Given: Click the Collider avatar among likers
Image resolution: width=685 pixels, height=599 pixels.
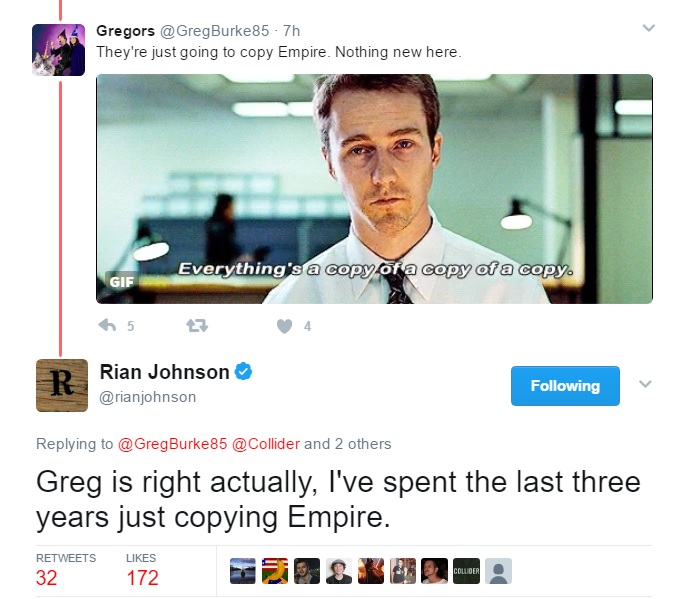Looking at the screenshot, I should [x=466, y=571].
